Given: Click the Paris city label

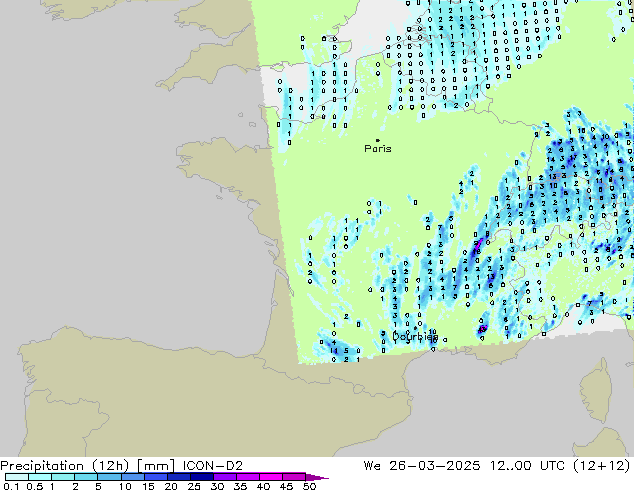Looking at the screenshot, I should pos(378,148).
